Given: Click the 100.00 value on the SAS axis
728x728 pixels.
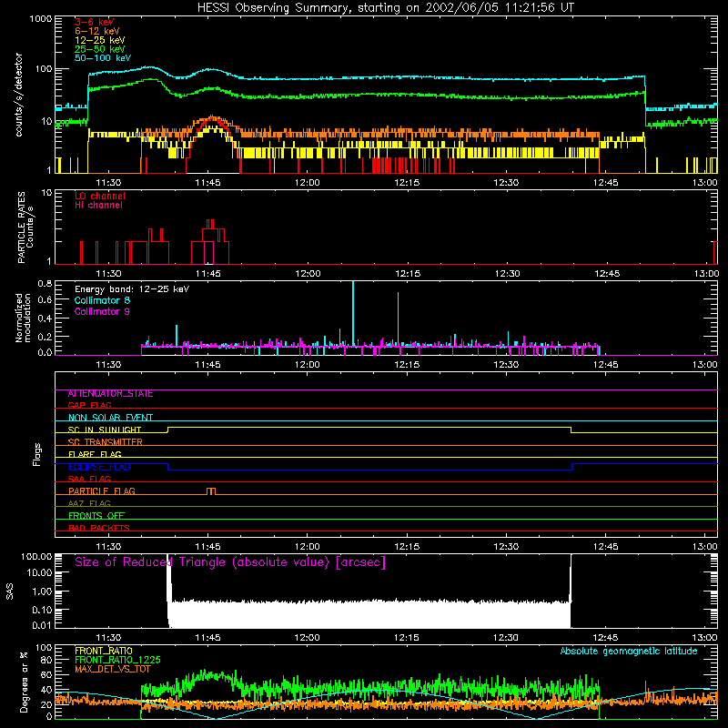Looking at the screenshot, I should pos(36,557).
